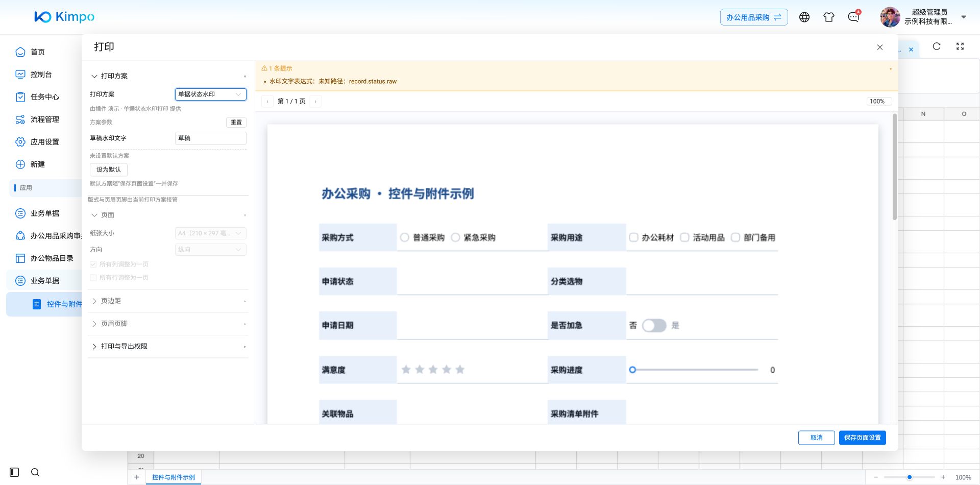Image resolution: width=980 pixels, height=485 pixels.
Task: Go to the previous preview page arrow
Action: [267, 102]
